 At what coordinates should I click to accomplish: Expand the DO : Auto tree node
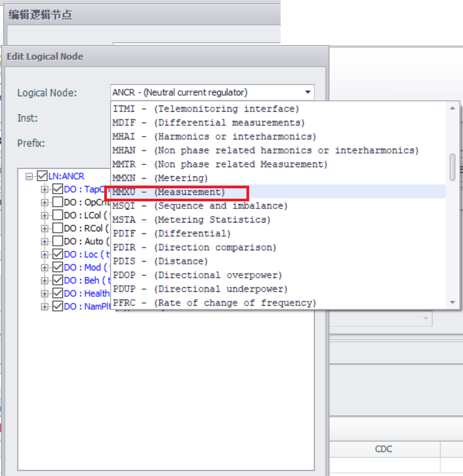click(x=45, y=242)
